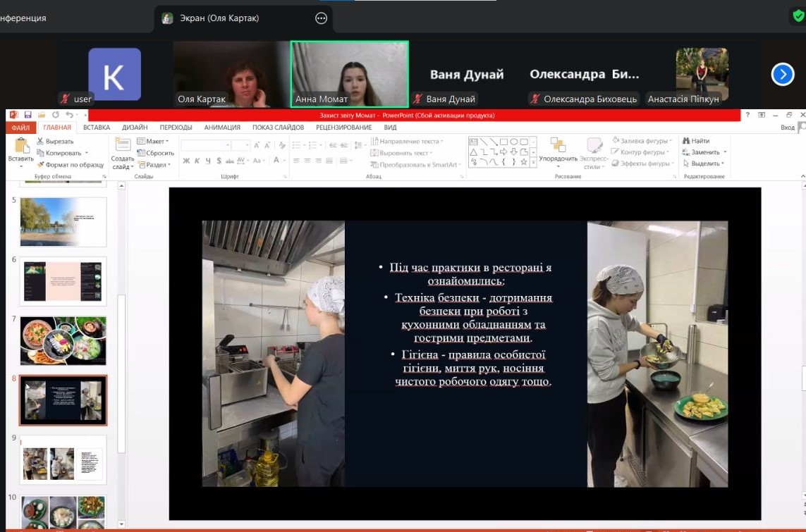Toggle italic (К) formatting
The width and height of the screenshot is (806, 532).
(x=197, y=161)
